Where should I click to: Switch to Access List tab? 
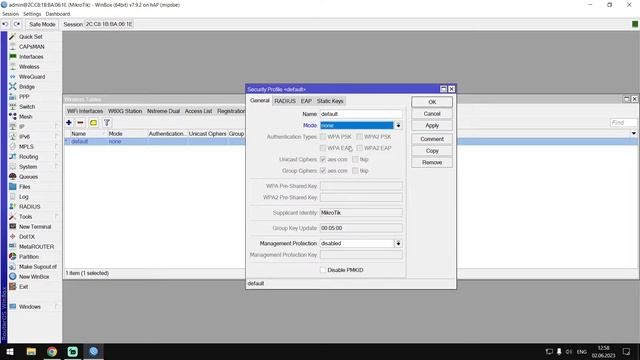point(198,111)
